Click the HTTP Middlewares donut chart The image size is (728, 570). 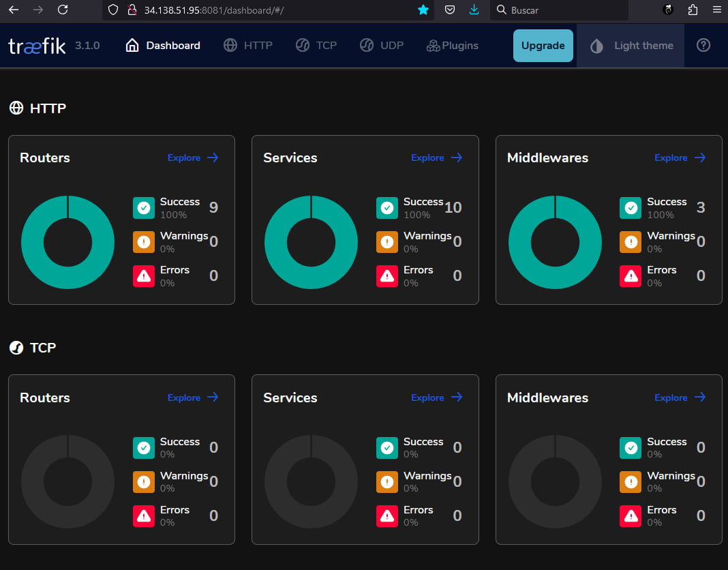(x=555, y=242)
